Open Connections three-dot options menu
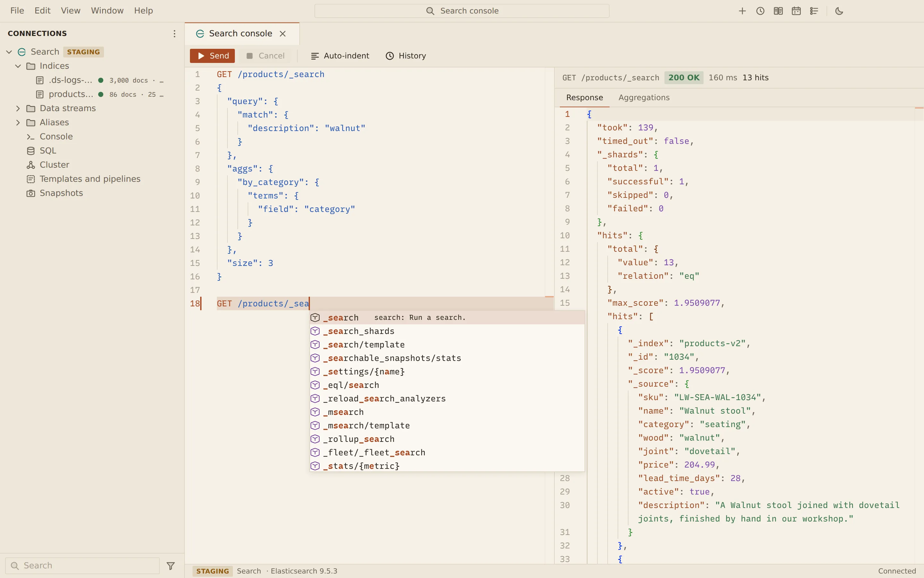 174,34
